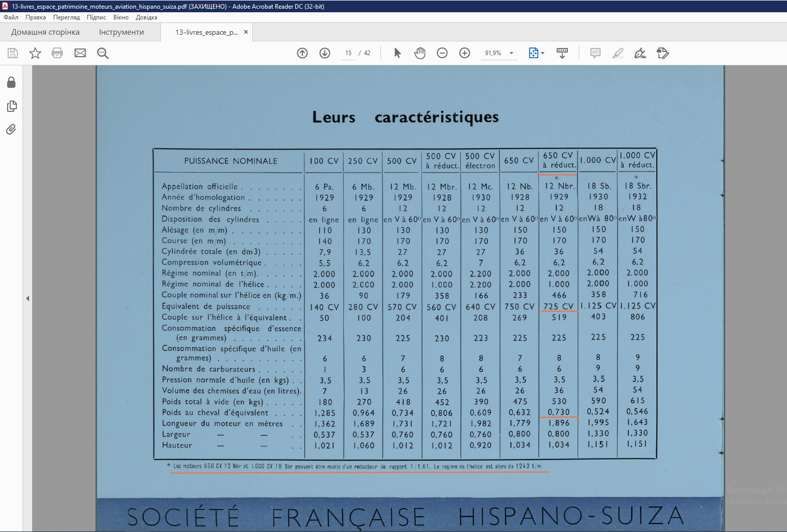Print the document using the printer icon

pos(57,53)
